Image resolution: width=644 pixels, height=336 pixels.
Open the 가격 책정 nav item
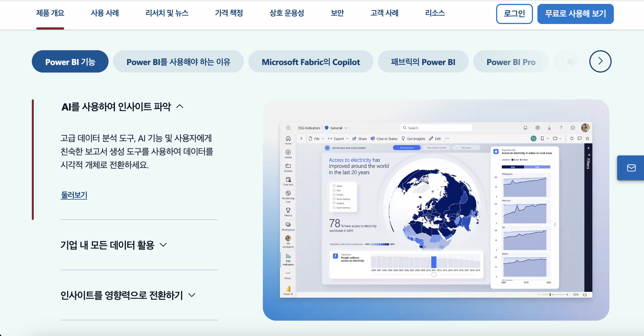point(229,13)
